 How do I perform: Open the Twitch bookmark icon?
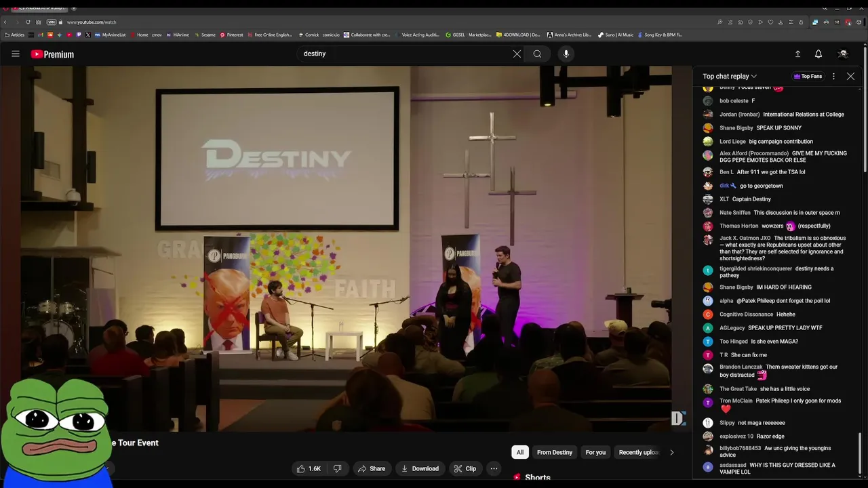(x=78, y=35)
